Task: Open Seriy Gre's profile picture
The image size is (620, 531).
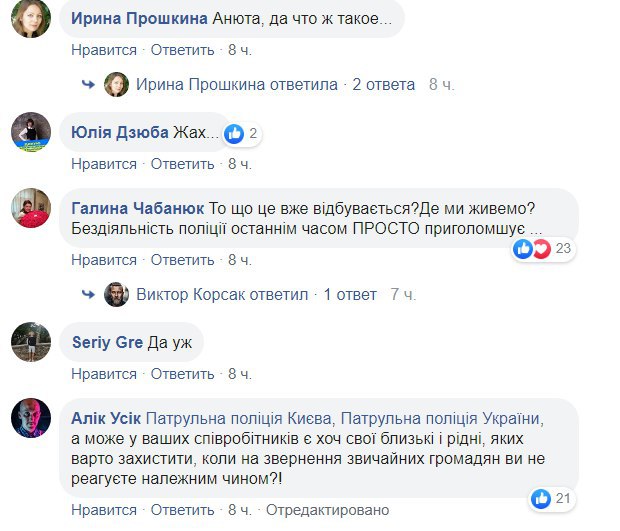Action: pyautogui.click(x=31, y=342)
